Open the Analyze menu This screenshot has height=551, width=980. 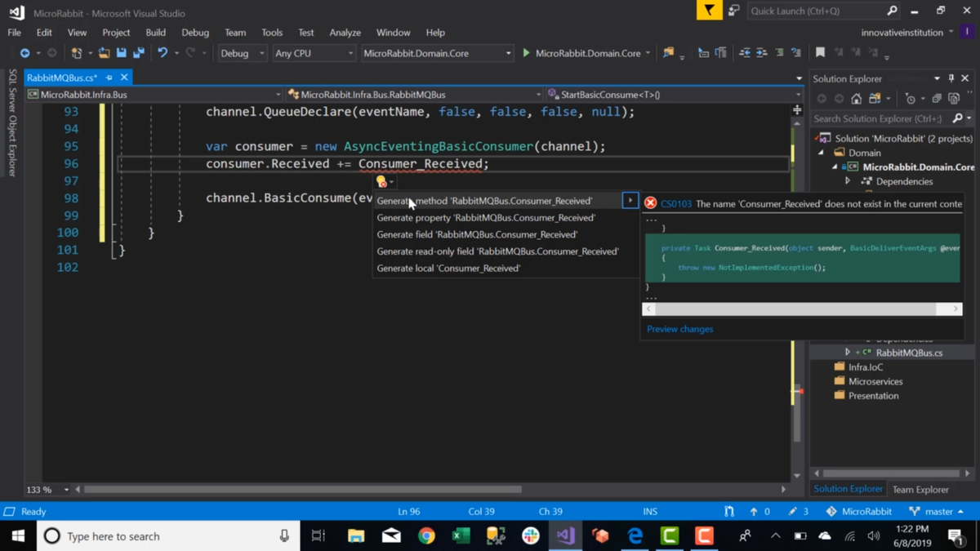tap(345, 33)
